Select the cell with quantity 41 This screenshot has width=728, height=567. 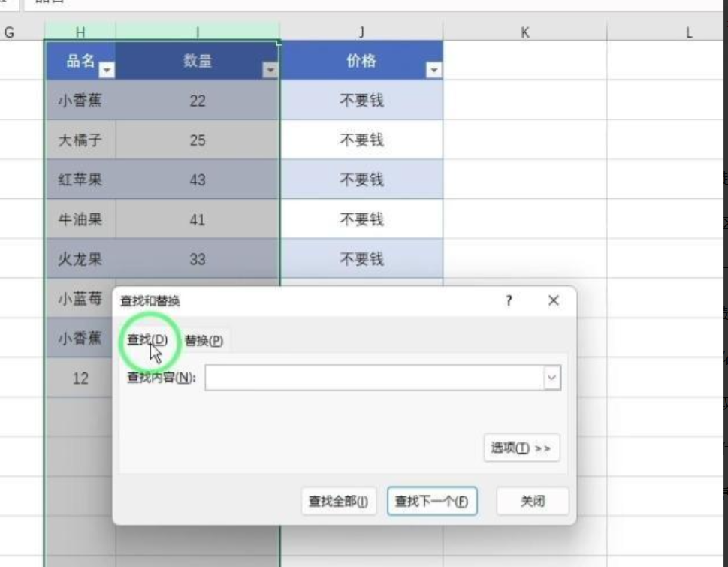pos(198,219)
